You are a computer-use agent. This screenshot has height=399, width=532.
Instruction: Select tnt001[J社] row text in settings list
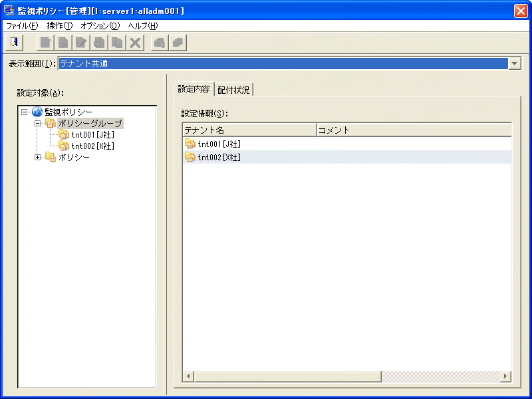pos(219,144)
